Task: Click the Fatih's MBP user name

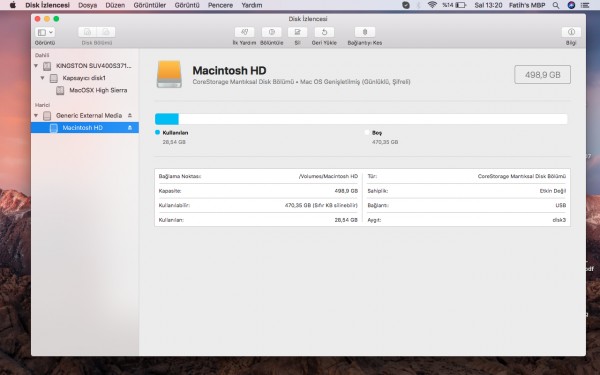Action: click(527, 5)
